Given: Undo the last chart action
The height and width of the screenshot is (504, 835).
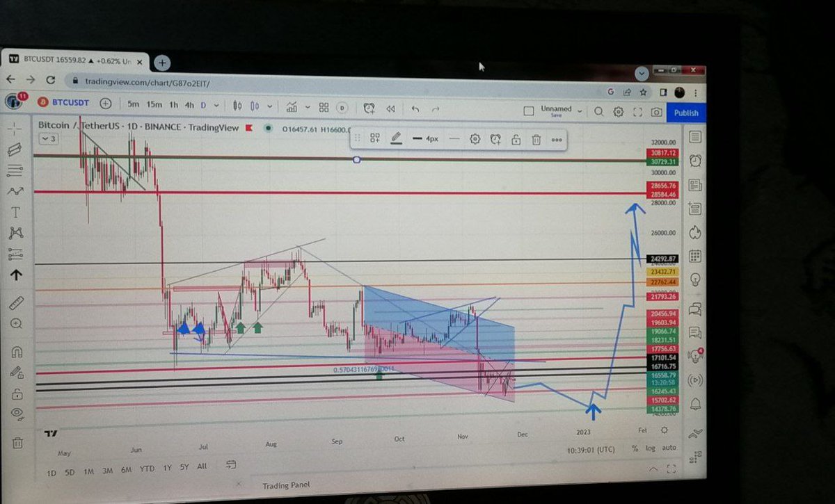Looking at the screenshot, I should [415, 108].
